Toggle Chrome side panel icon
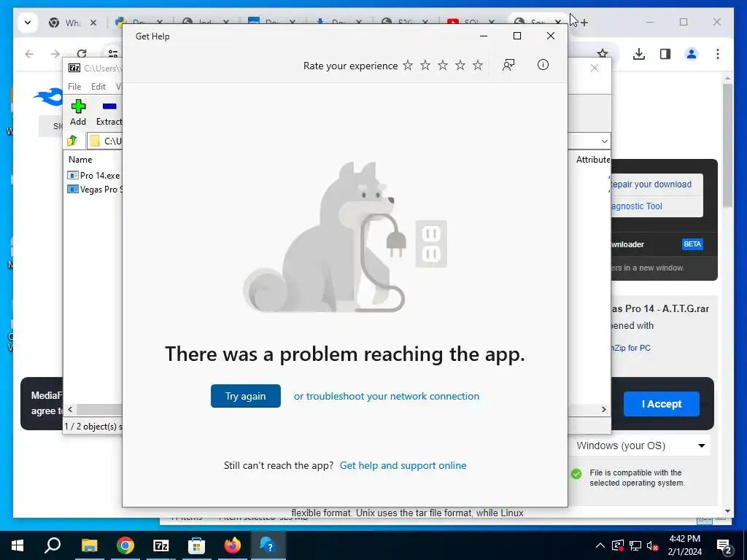747x560 pixels. tap(665, 54)
